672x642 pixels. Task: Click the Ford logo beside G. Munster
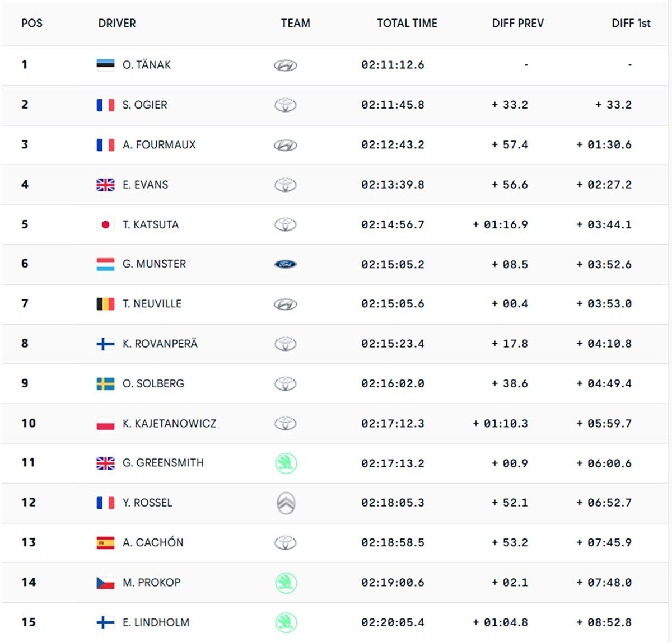point(285,264)
